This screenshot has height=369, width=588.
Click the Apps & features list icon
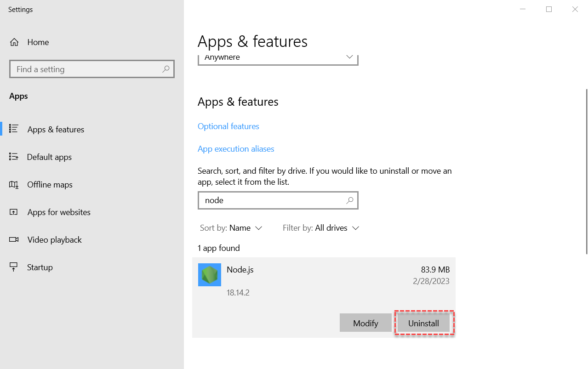click(14, 129)
